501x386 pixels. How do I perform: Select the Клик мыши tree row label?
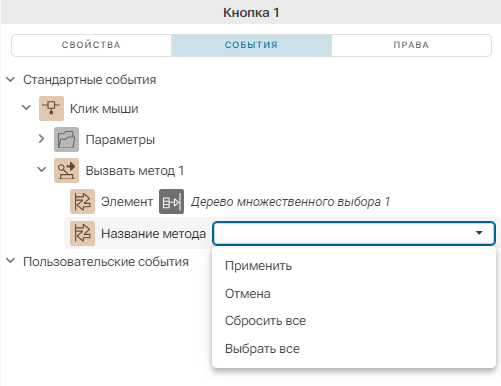104,109
